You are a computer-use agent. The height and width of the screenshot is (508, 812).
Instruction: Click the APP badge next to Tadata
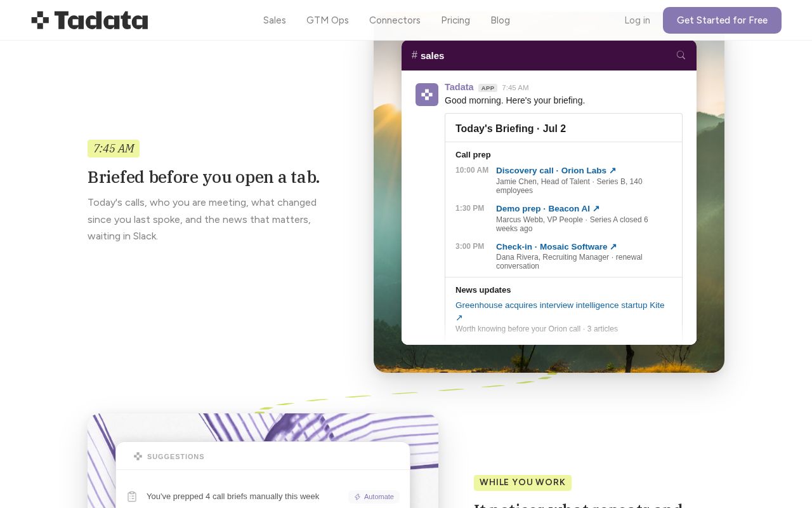click(x=488, y=88)
